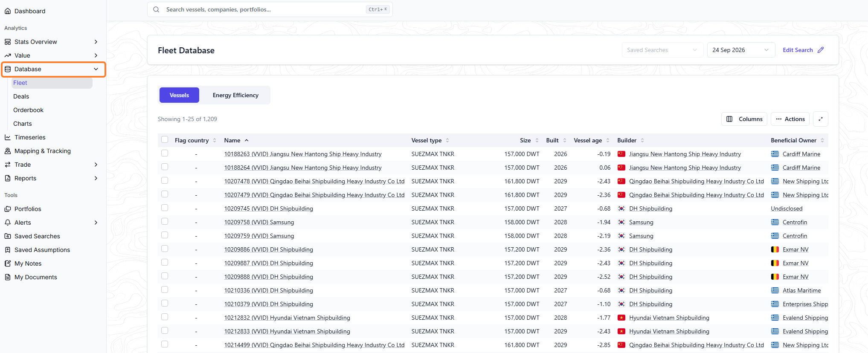Check the row for vessel 10188263
868x353 pixels.
tap(165, 153)
